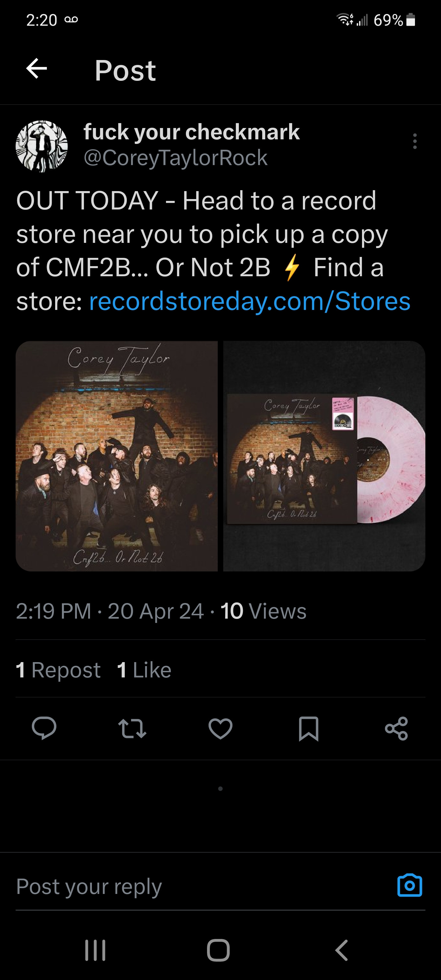View the album cover image
Image resolution: width=441 pixels, height=980 pixels.
pyautogui.click(x=117, y=456)
